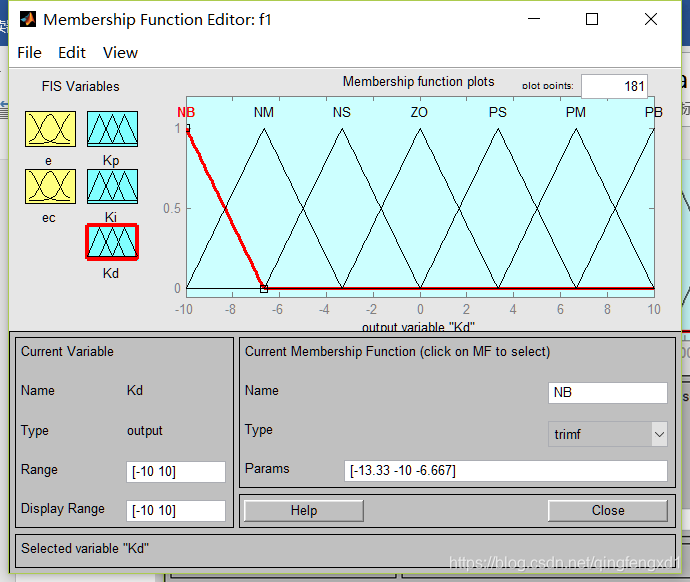Viewport: 690px width, 582px height.
Task: Select the NM membership function label
Action: [x=264, y=112]
